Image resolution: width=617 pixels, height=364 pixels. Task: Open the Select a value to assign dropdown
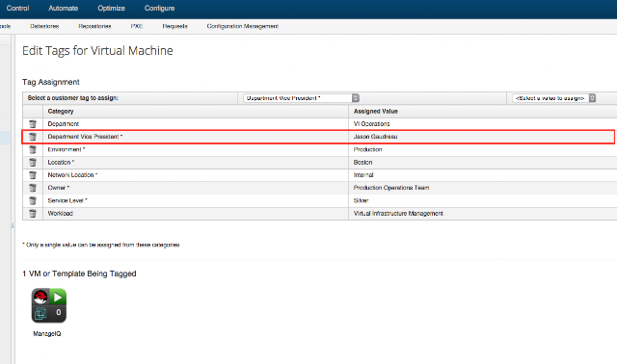pyautogui.click(x=554, y=98)
